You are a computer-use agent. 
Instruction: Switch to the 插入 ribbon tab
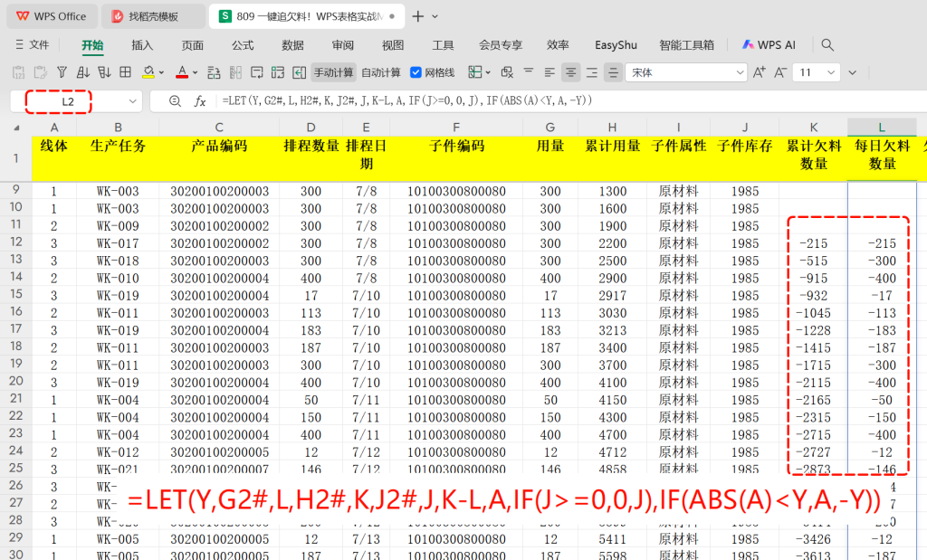pyautogui.click(x=142, y=45)
